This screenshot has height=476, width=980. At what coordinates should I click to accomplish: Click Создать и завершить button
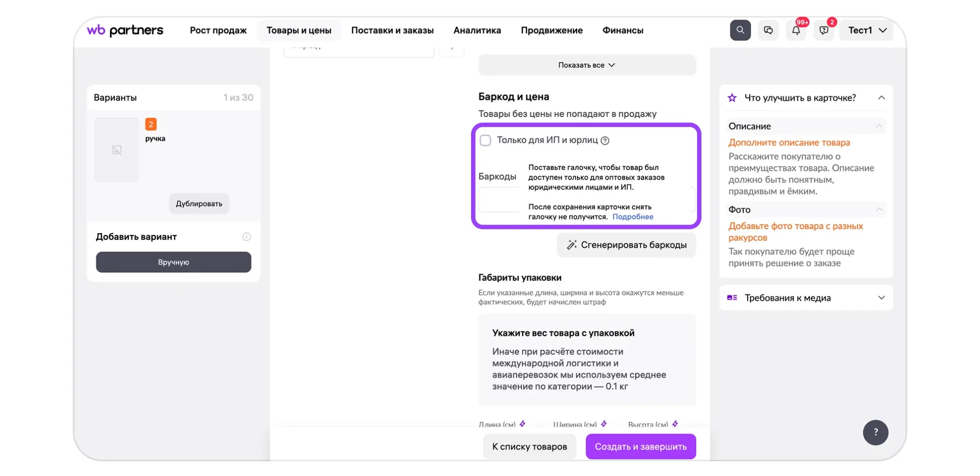point(640,447)
